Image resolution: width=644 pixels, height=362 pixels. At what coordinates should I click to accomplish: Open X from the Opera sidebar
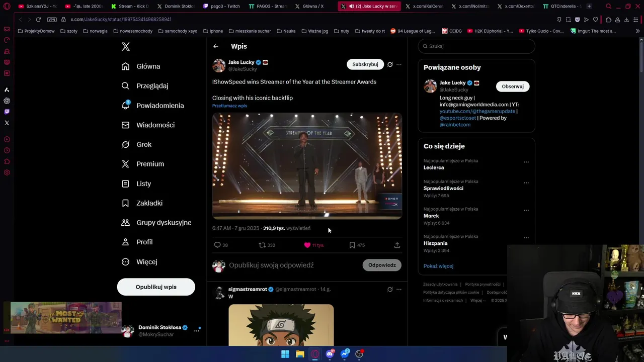7,123
